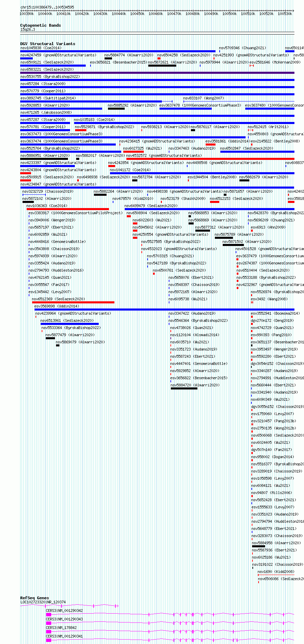This screenshot has width=304, height=644.
Task: Click nsv512415 (Arlt2011) label
Action: [x=268, y=127]
